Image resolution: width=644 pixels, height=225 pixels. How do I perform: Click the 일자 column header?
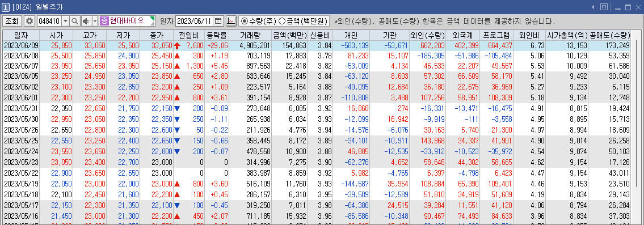click(x=20, y=35)
